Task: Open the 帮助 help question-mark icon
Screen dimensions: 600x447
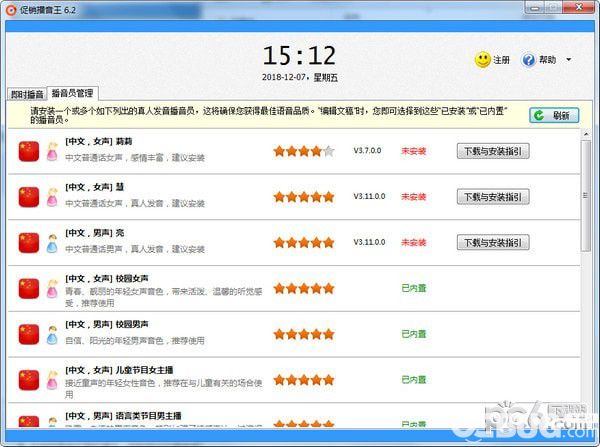Action: (x=528, y=60)
